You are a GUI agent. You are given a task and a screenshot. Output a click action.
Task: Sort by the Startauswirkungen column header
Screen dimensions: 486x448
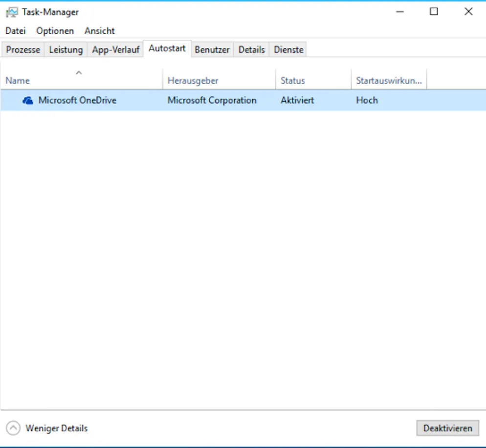tap(389, 79)
